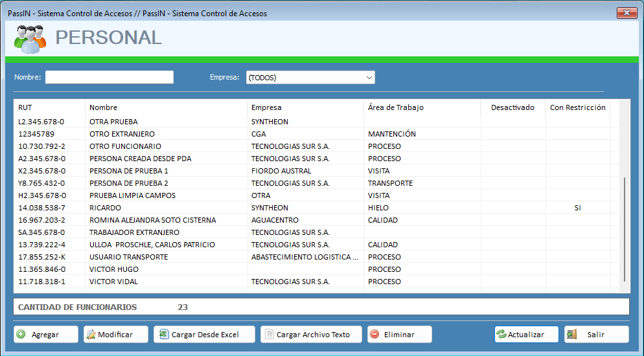Click the text file icon on Cargar Archivo Texto
This screenshot has width=644, height=356.
[269, 335]
